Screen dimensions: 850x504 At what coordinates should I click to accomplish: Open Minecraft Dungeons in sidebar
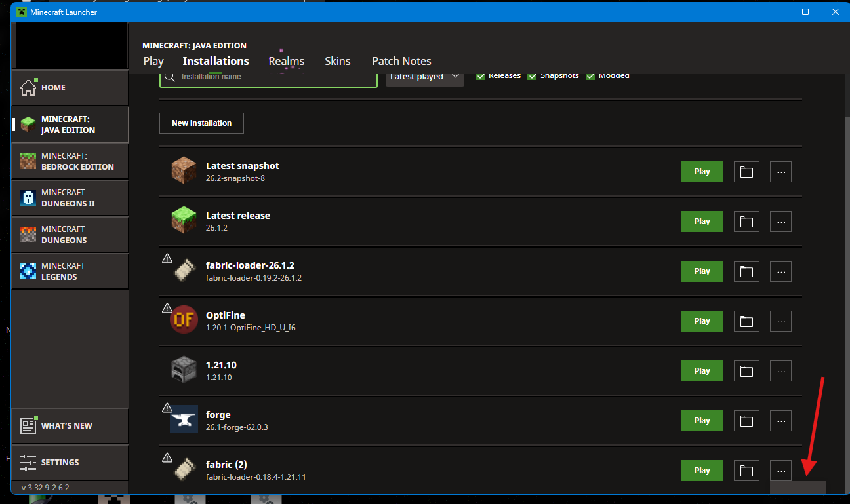click(x=70, y=235)
